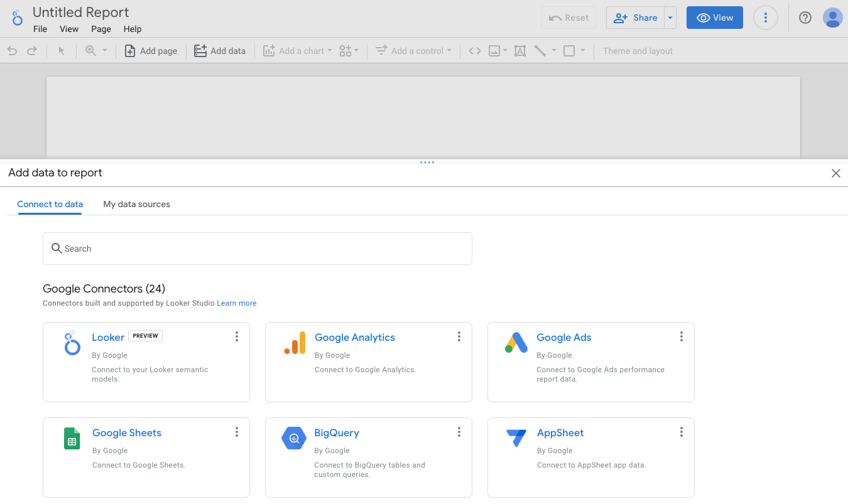Viewport: 848px width, 504px height.
Task: Click the Reset button
Action: [568, 18]
